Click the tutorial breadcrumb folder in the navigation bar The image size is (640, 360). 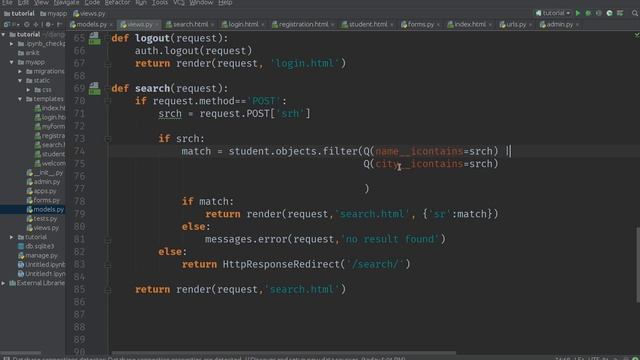point(19,13)
